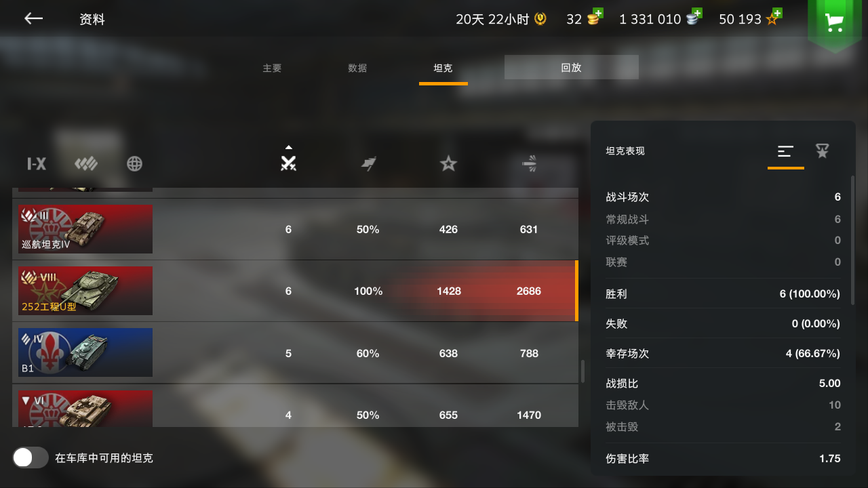Filter tanks by vehicle type icon
The width and height of the screenshot is (868, 488).
pyautogui.click(x=86, y=163)
